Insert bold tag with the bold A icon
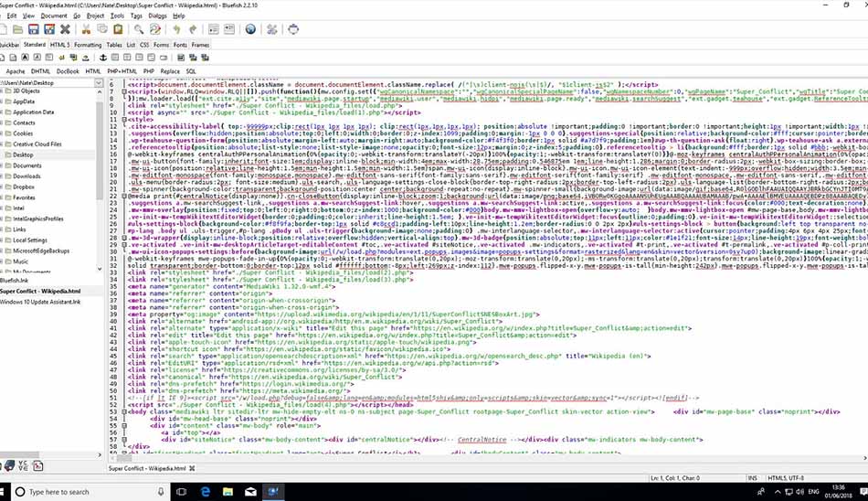 (25, 57)
